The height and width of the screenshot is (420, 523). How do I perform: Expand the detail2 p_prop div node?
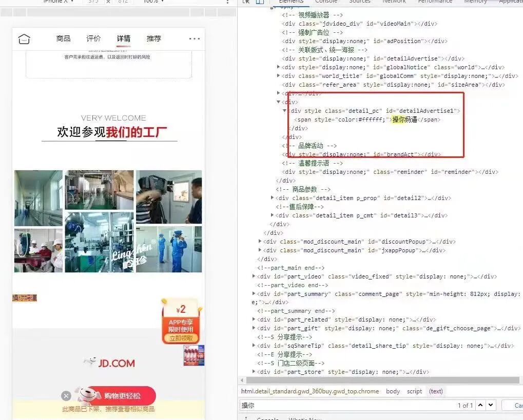pyautogui.click(x=272, y=197)
